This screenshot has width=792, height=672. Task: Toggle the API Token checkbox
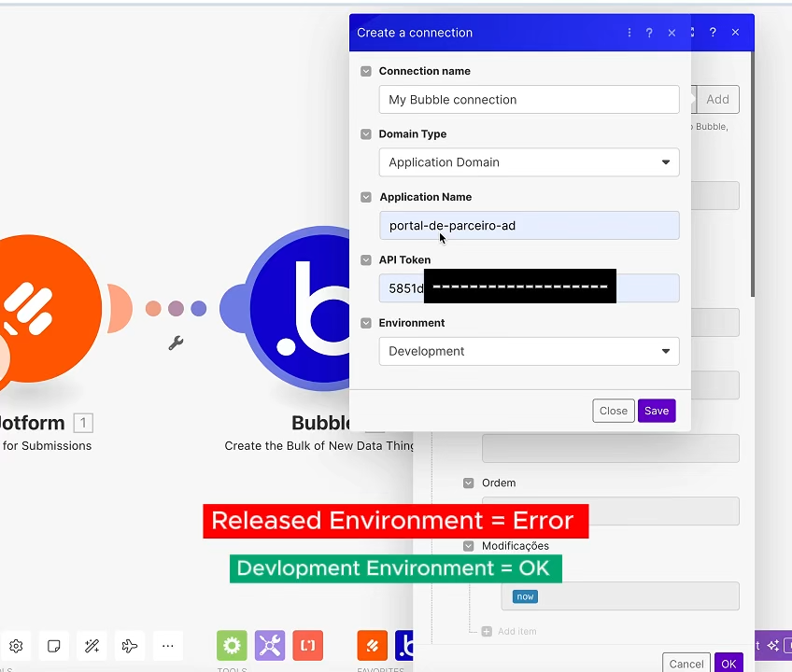click(365, 259)
